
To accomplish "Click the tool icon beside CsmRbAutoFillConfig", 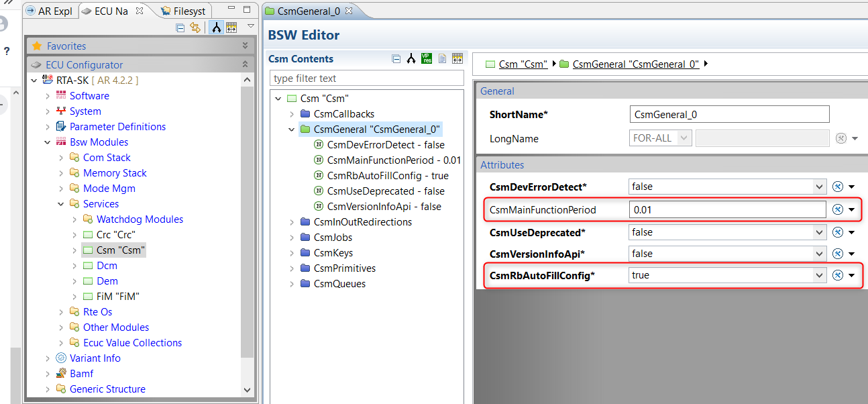I will [x=837, y=275].
